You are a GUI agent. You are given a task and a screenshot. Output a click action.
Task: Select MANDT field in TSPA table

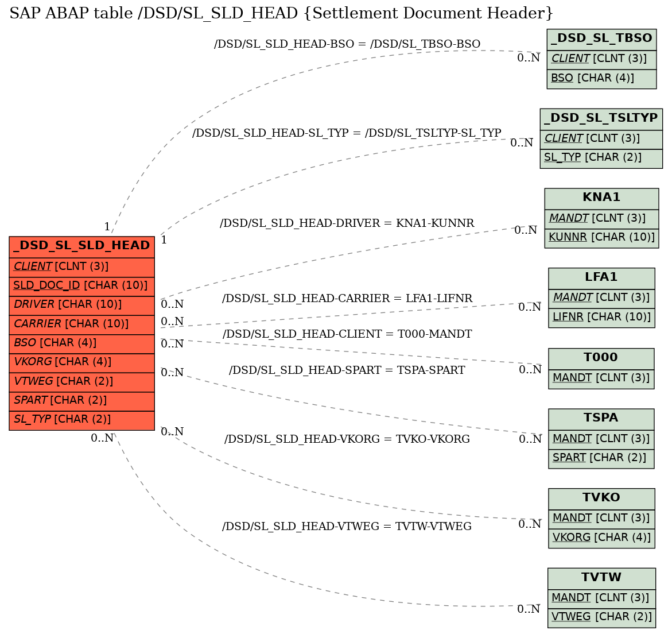point(601,439)
